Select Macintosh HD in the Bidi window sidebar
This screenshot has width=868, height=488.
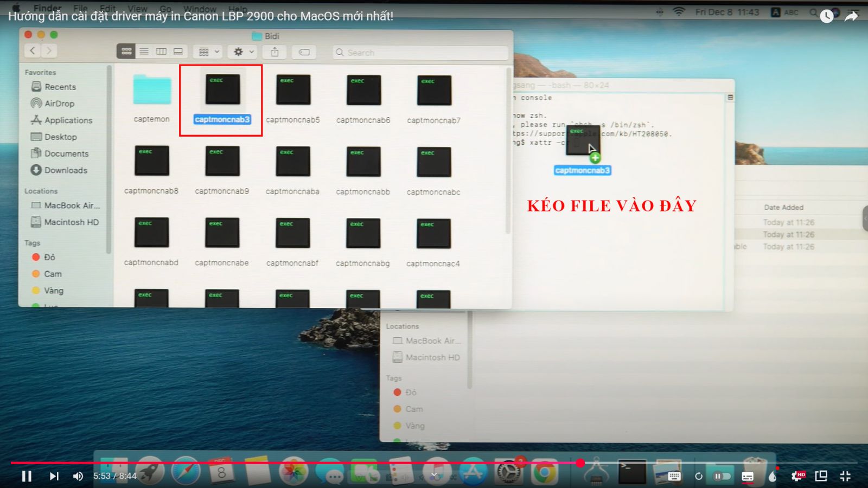[65, 222]
